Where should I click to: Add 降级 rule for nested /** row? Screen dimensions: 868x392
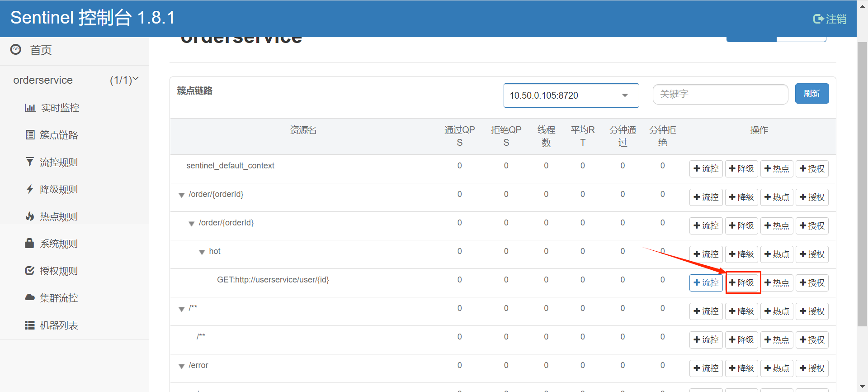pos(741,339)
